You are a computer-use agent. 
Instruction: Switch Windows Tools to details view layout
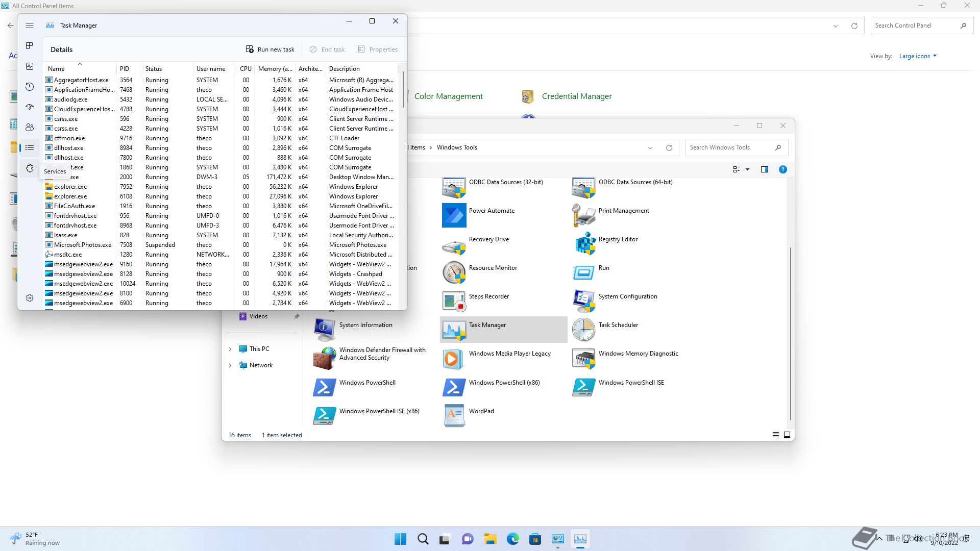pos(776,435)
